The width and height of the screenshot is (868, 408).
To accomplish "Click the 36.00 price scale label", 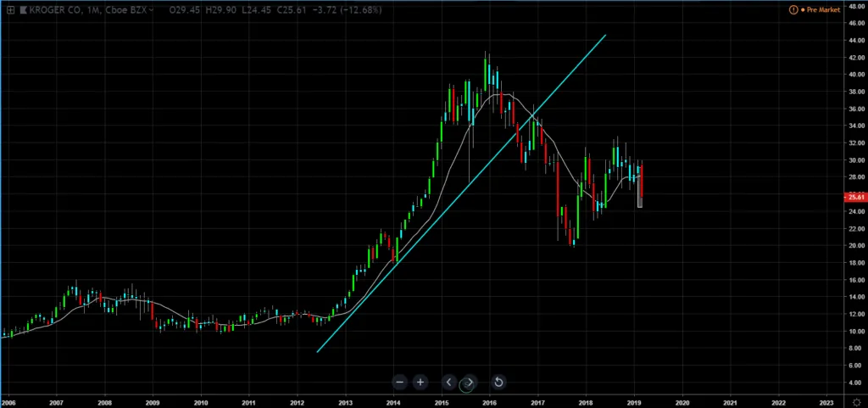I will [856, 109].
